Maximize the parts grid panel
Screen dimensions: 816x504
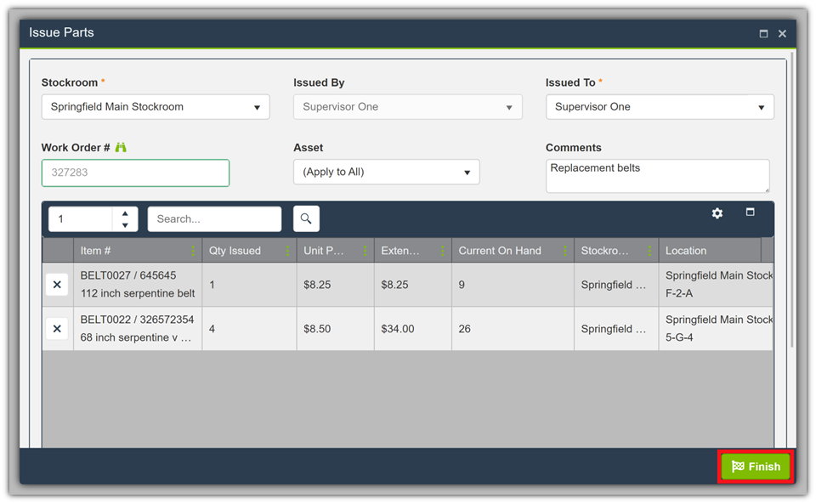(750, 212)
